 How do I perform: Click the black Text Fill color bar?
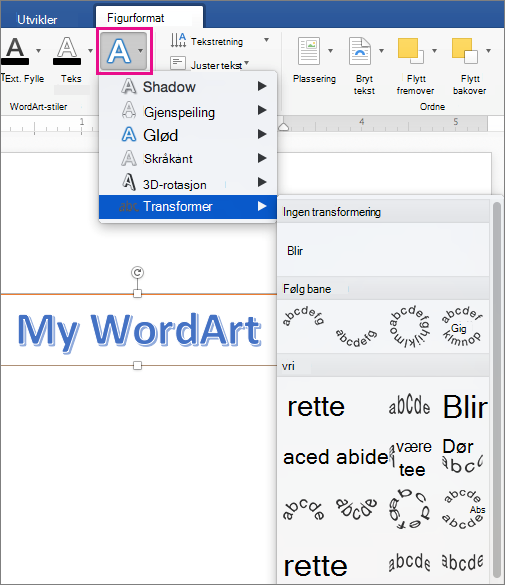click(x=15, y=62)
